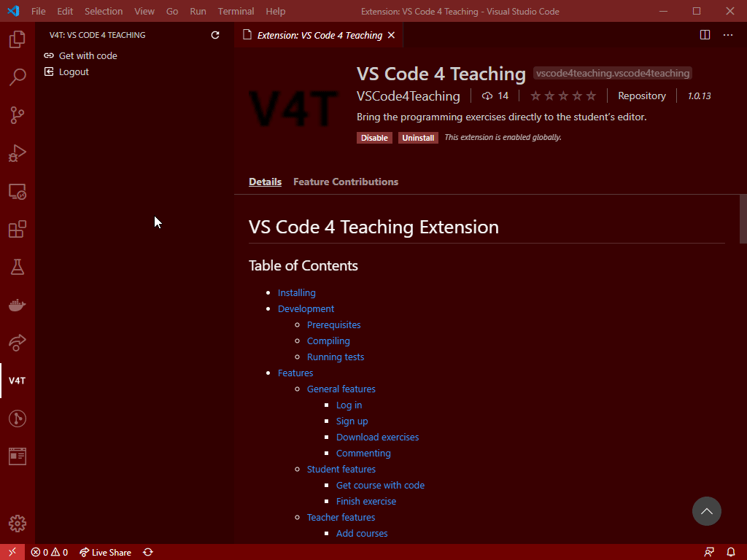Open the Remote Explorer view
The image size is (747, 560).
(18, 192)
